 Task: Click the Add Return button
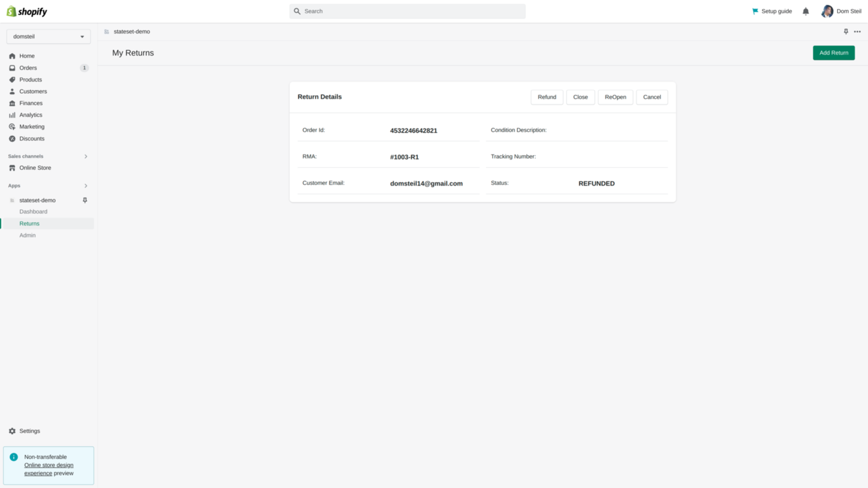tap(833, 53)
